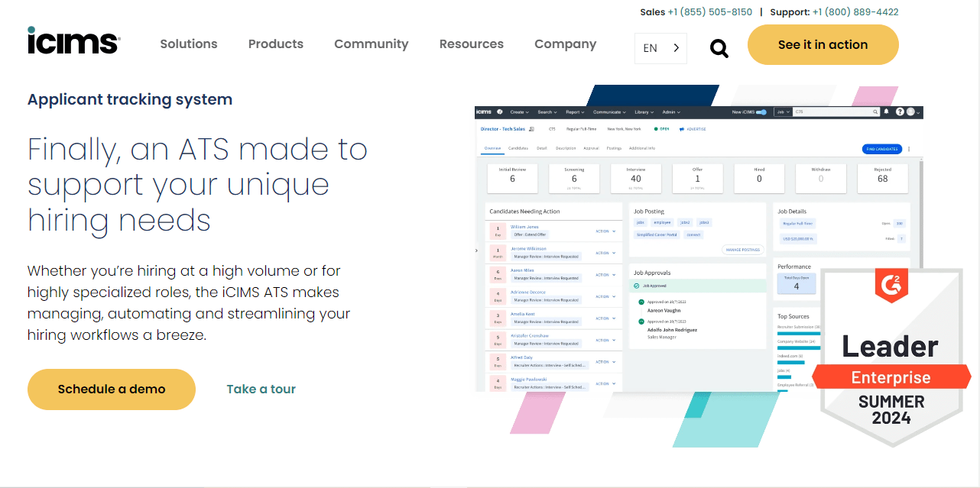Image resolution: width=980 pixels, height=488 pixels.
Task: Open the Admin menu in the ATS preview
Action: [671, 111]
